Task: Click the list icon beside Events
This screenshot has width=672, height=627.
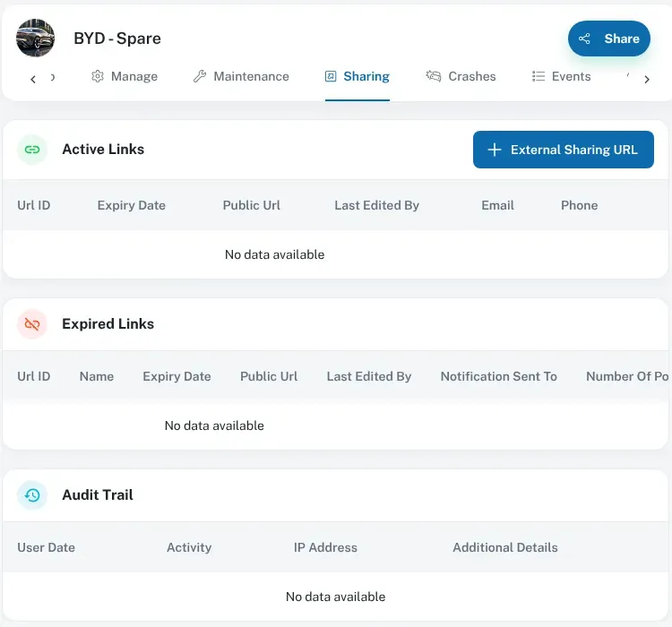Action: coord(538,76)
